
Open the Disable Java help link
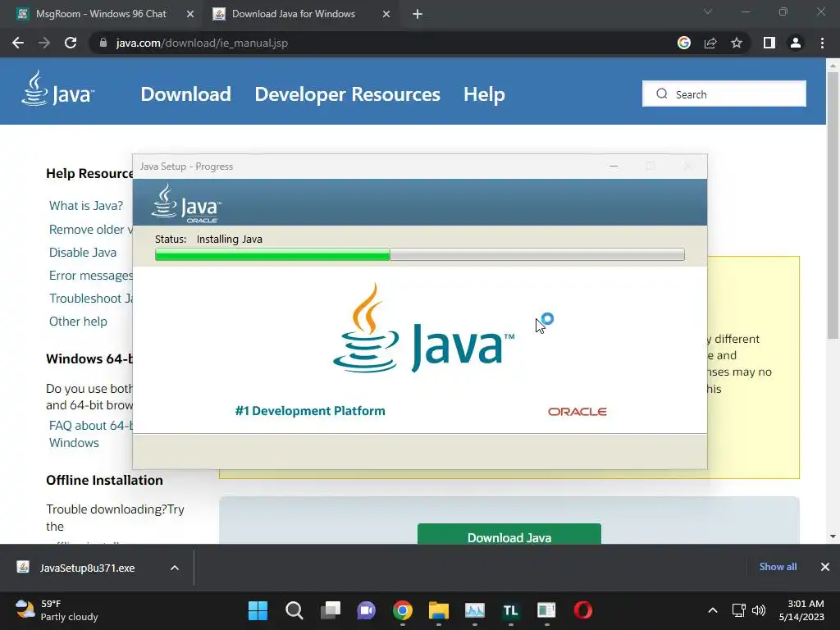pyautogui.click(x=83, y=253)
